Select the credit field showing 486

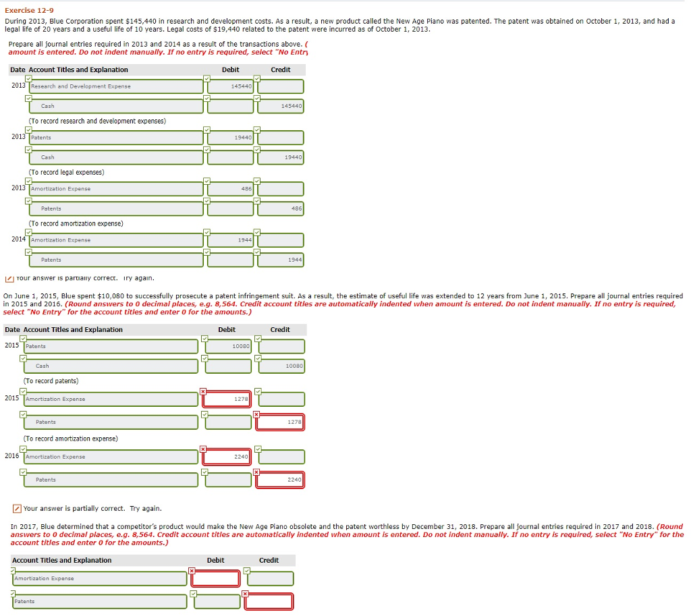(281, 208)
